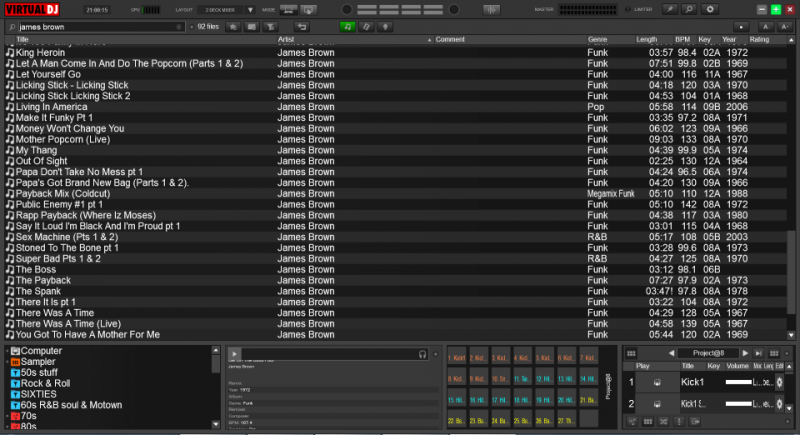
Task: Adjust the Kick1 volume slider
Action: tap(738, 382)
